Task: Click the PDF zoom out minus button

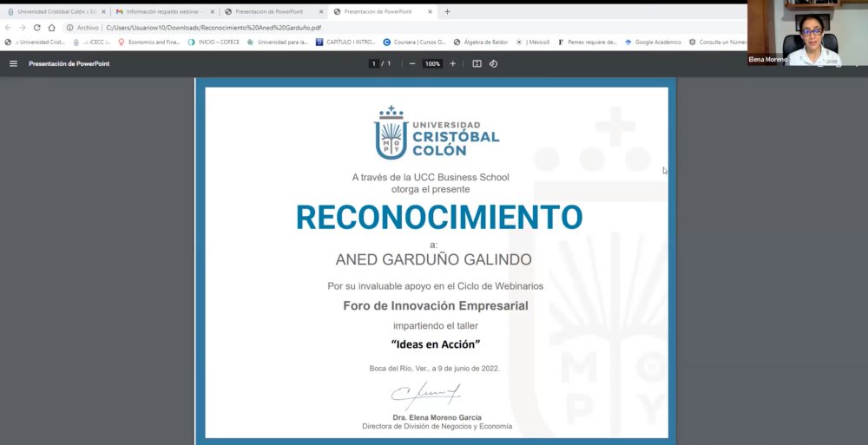Action: click(x=411, y=63)
